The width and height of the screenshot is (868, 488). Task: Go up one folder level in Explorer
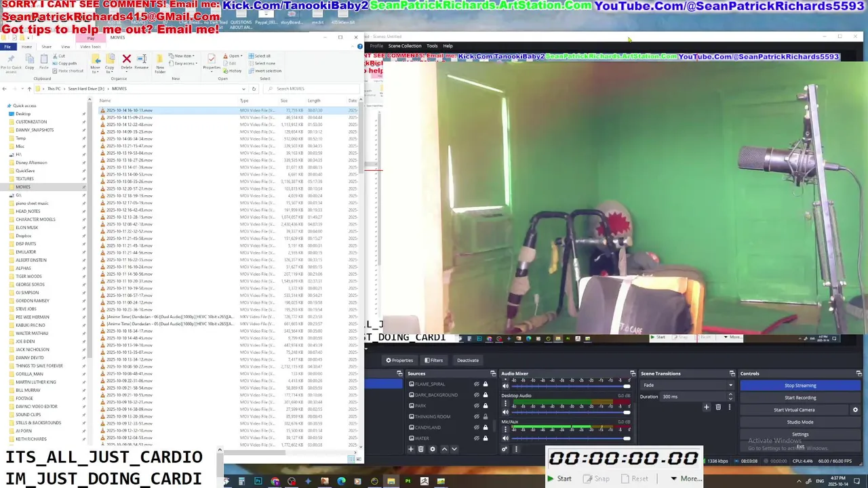tap(29, 89)
